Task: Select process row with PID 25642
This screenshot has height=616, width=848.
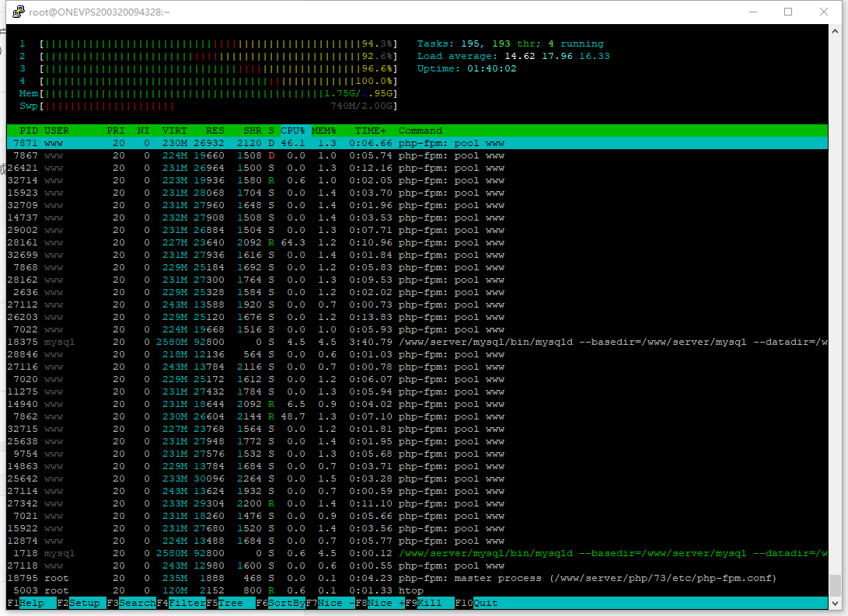Action: (417, 479)
